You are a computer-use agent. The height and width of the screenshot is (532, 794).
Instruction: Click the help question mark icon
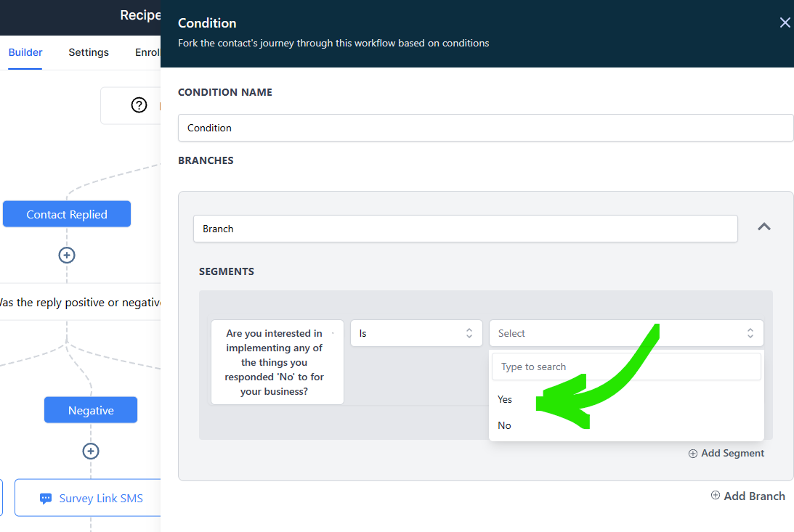click(x=139, y=105)
